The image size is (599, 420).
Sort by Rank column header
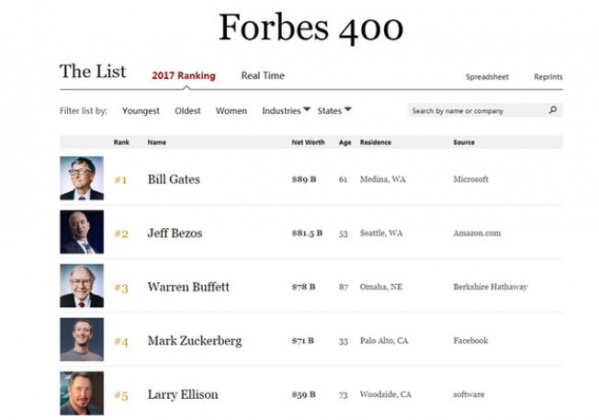click(121, 142)
